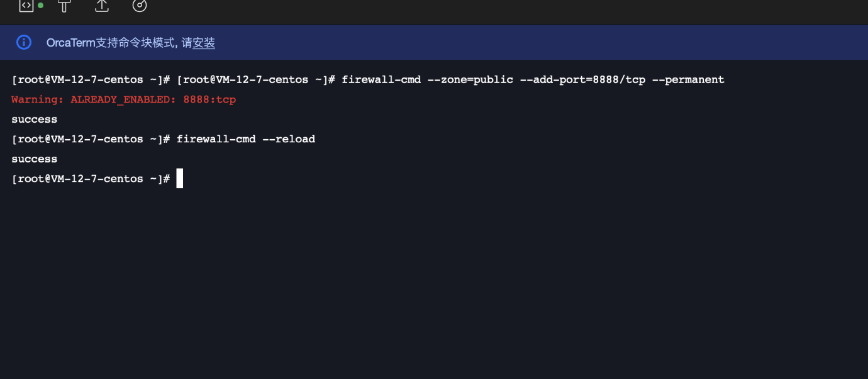868x379 pixels.
Task: Click the second success output line
Action: (x=35, y=159)
